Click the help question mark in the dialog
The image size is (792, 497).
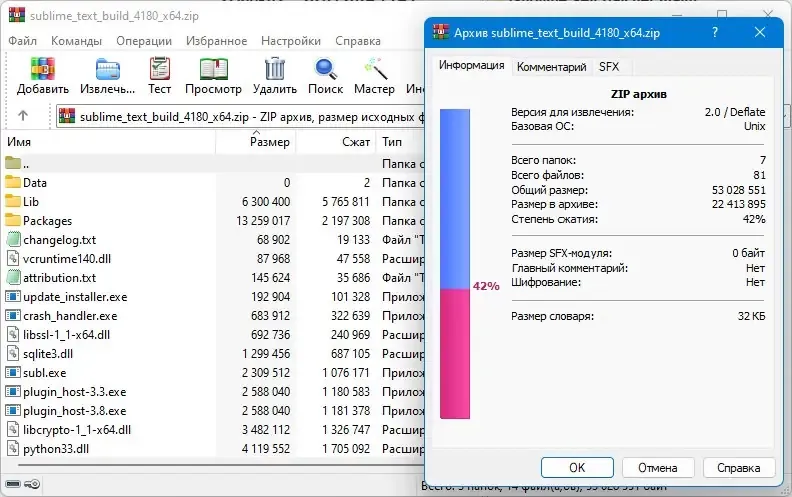[715, 32]
